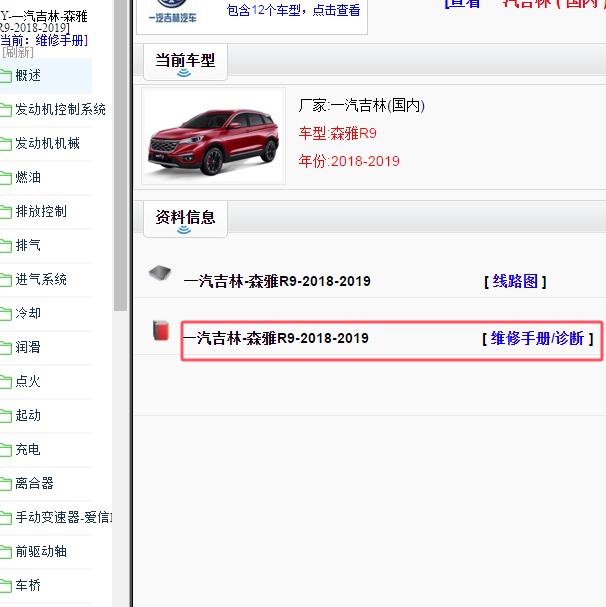Click the 线路图 link

click(x=515, y=281)
